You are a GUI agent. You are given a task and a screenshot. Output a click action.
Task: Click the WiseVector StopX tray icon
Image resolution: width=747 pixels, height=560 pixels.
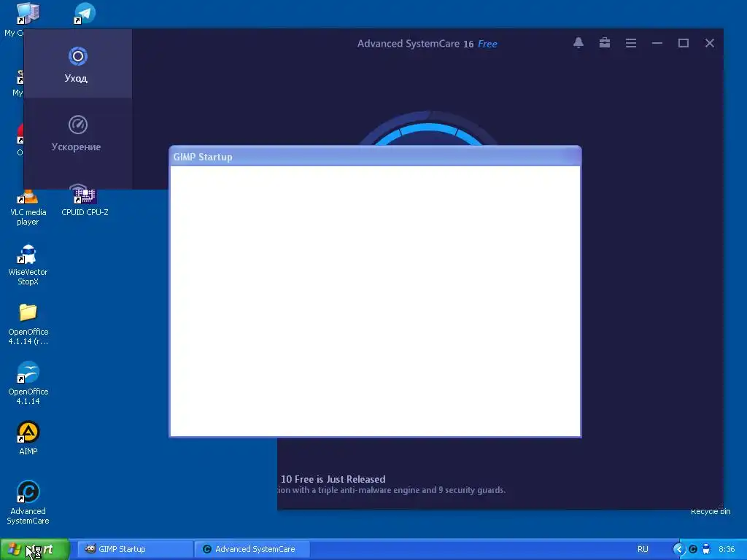point(706,549)
